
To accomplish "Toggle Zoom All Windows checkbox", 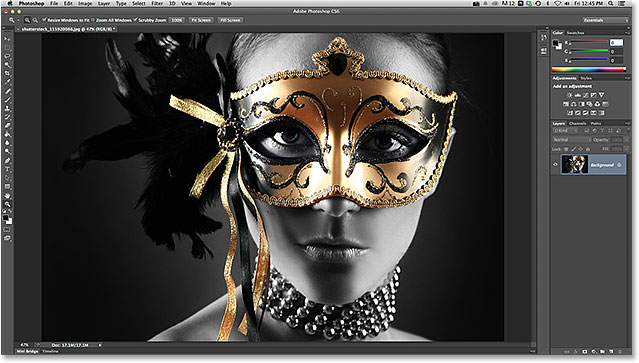I will click(x=93, y=20).
